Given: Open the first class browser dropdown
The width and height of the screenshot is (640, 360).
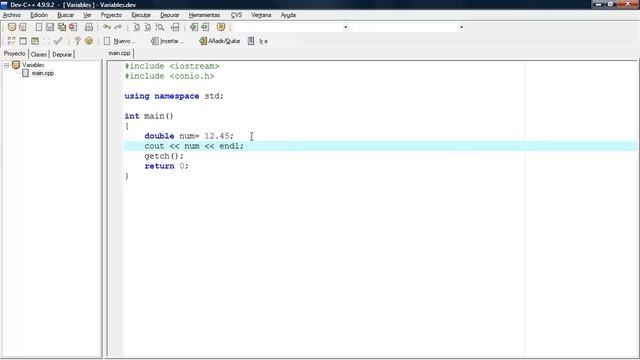Looking at the screenshot, I should (x=345, y=27).
